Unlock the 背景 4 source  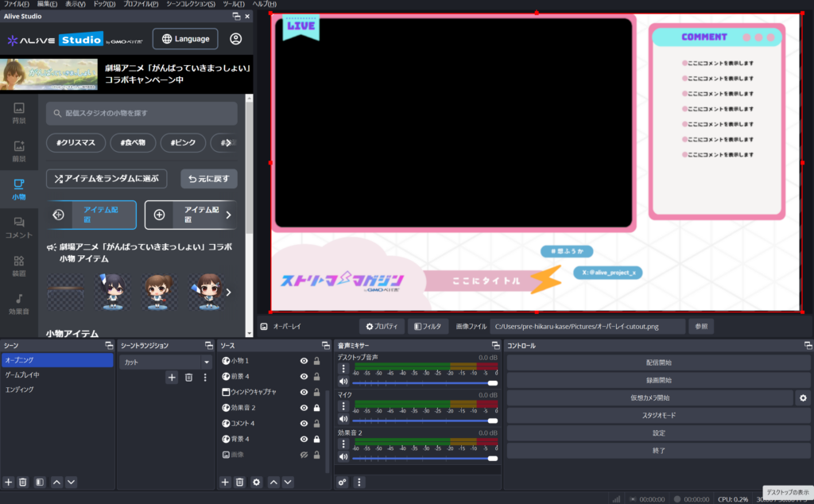coord(316,439)
